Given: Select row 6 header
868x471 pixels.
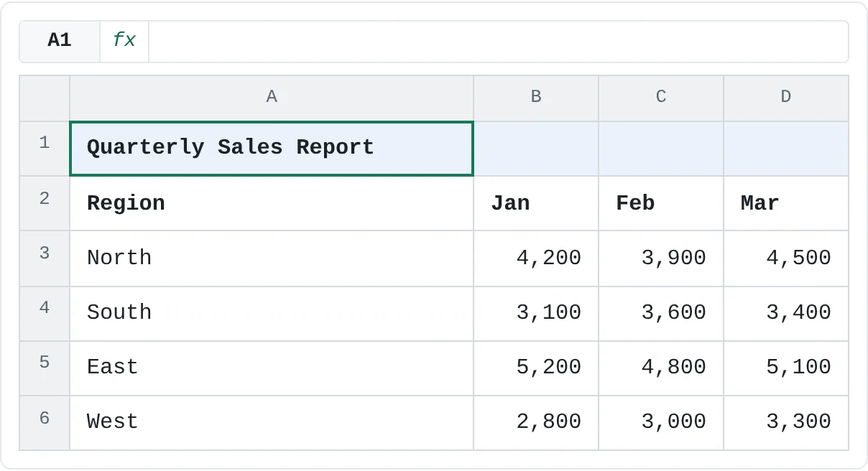Looking at the screenshot, I should click(45, 422).
